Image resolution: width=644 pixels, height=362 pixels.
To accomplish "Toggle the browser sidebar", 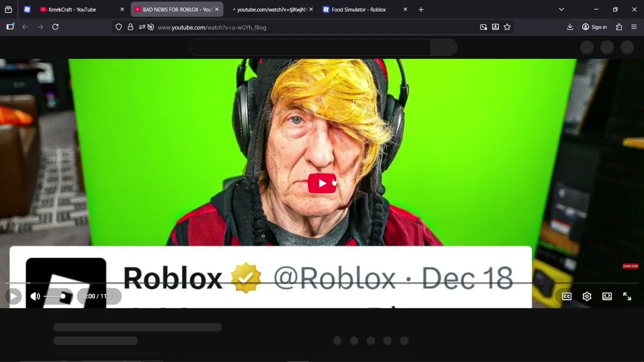I will (x=10, y=27).
